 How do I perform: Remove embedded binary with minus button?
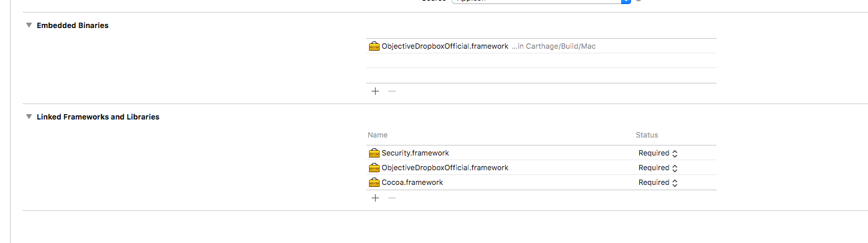tap(392, 91)
